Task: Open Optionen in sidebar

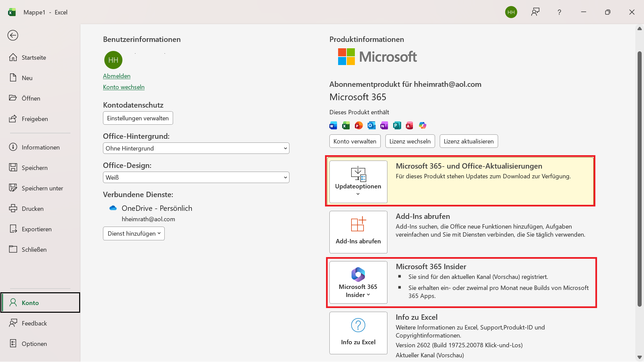Action: (34, 344)
